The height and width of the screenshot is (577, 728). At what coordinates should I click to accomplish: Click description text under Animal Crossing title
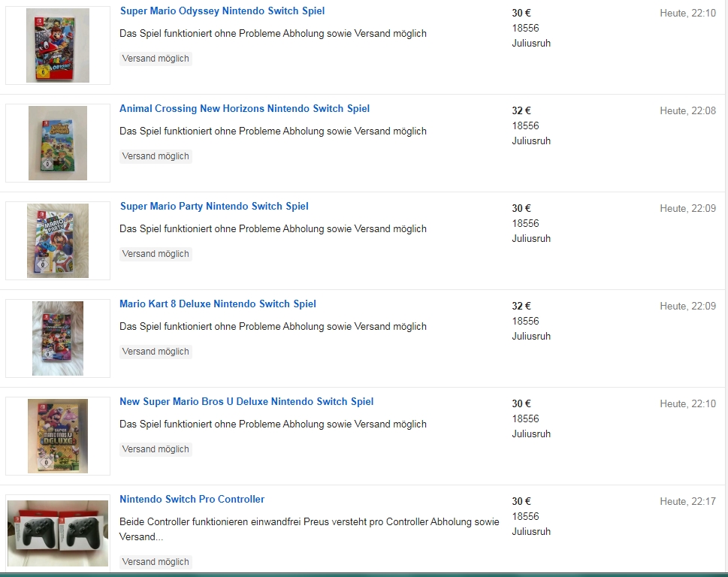[273, 131]
